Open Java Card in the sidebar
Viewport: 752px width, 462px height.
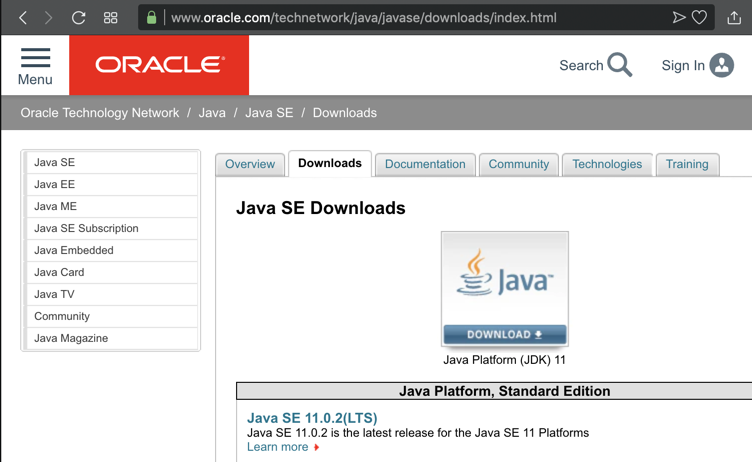111,272
